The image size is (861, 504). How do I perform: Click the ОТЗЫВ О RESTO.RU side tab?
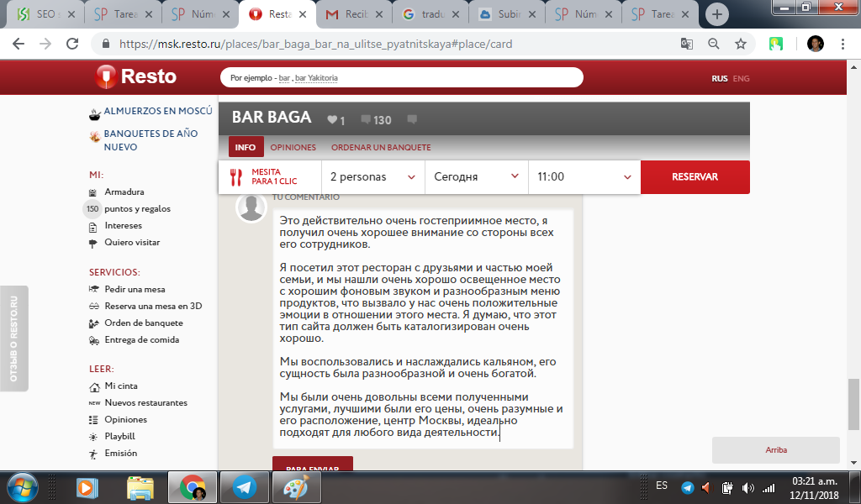click(13, 339)
